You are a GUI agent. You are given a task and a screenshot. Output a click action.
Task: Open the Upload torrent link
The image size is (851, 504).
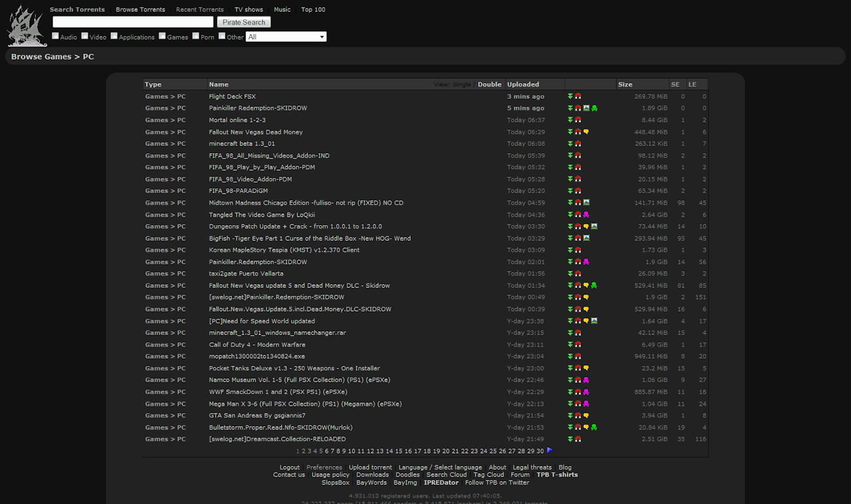[x=370, y=467]
